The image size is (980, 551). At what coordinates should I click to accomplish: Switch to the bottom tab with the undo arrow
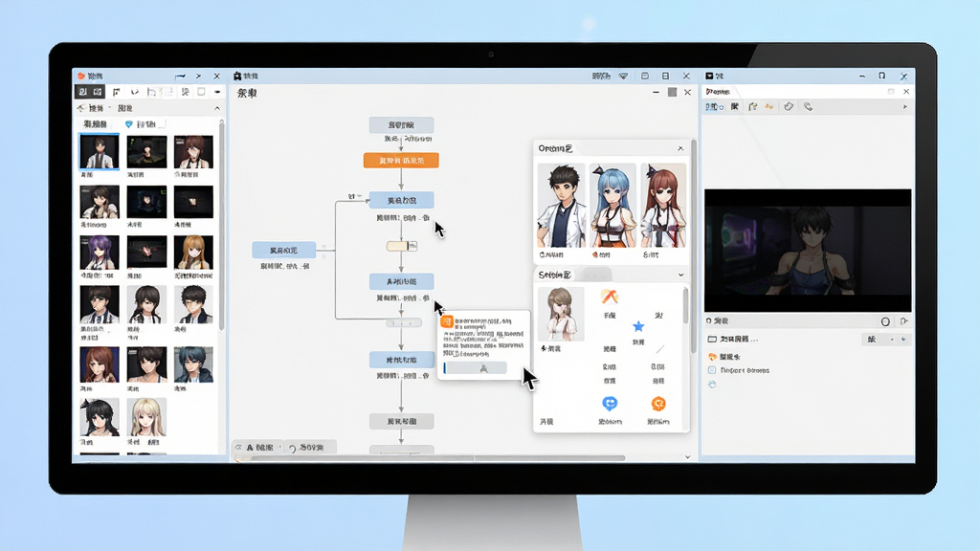(309, 448)
